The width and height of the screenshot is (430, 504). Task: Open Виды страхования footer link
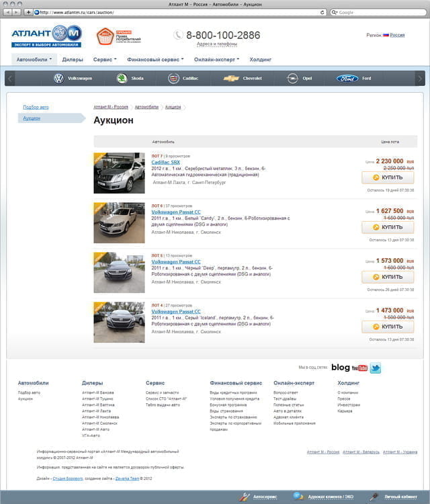tap(226, 411)
